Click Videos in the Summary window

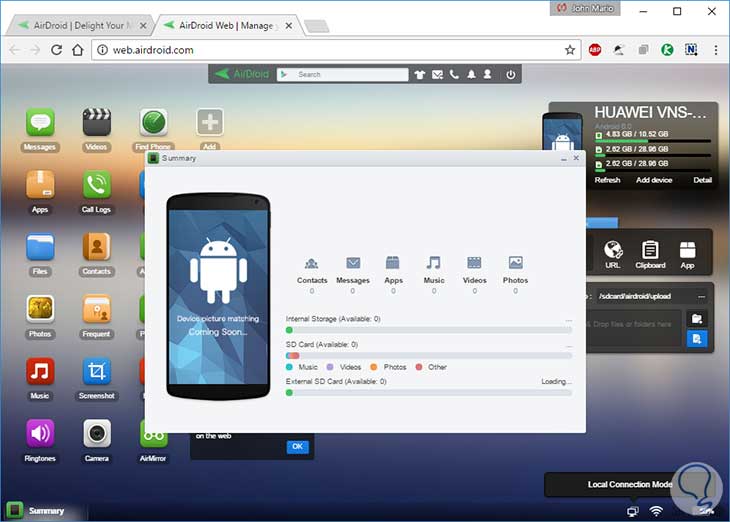(474, 275)
